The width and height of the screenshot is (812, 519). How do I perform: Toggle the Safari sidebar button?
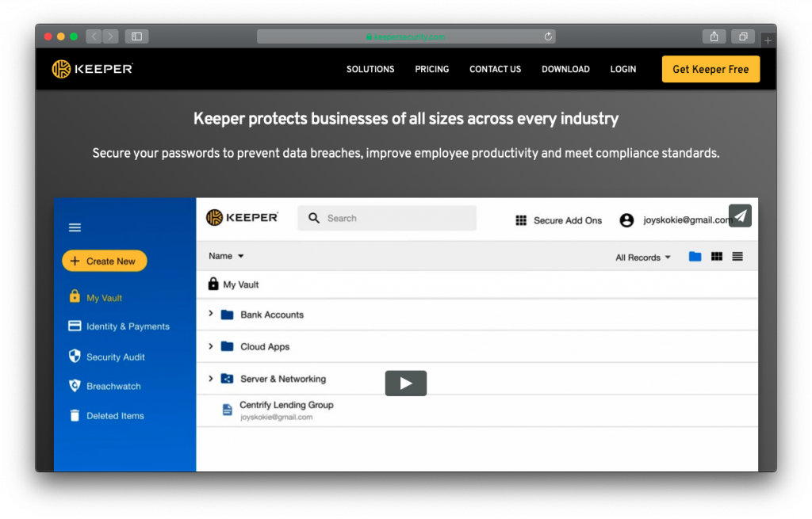pos(136,36)
